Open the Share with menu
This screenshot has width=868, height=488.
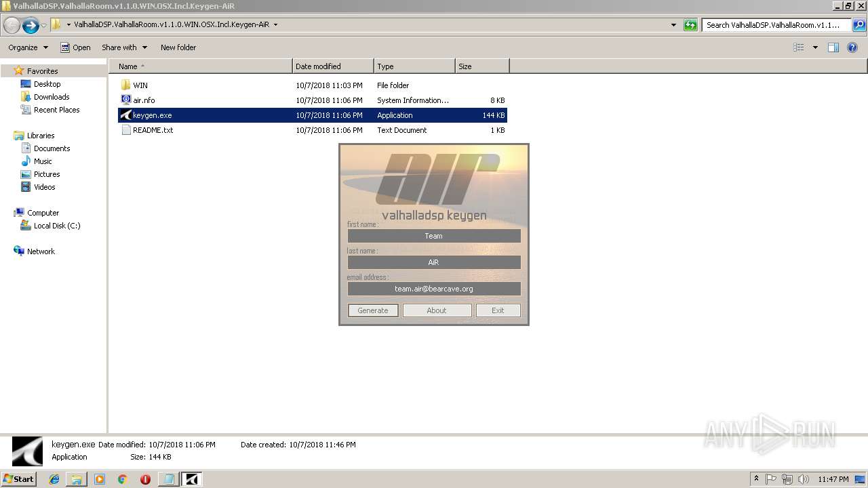pyautogui.click(x=124, y=47)
